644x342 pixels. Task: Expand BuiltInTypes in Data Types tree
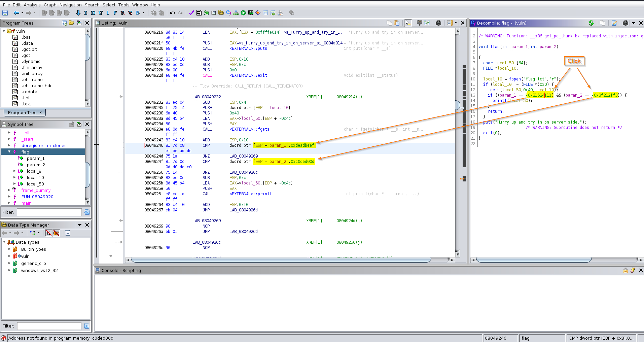[9, 249]
